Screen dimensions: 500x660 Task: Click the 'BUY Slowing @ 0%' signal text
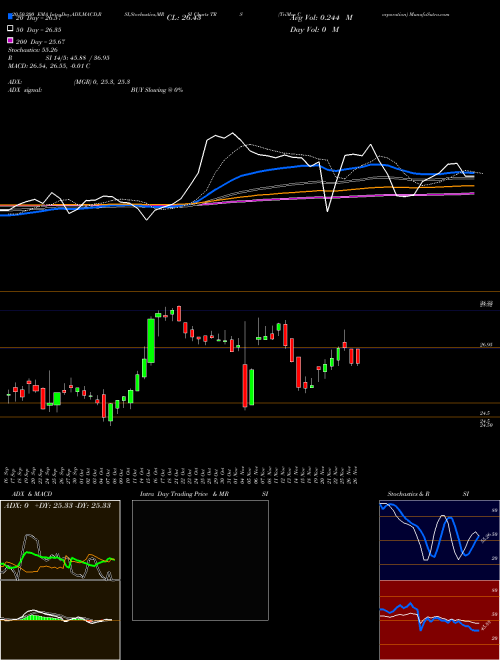coord(157,90)
